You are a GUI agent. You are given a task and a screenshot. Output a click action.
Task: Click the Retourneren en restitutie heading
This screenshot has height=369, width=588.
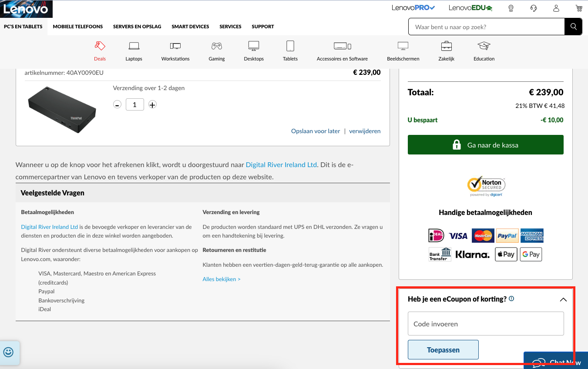234,250
